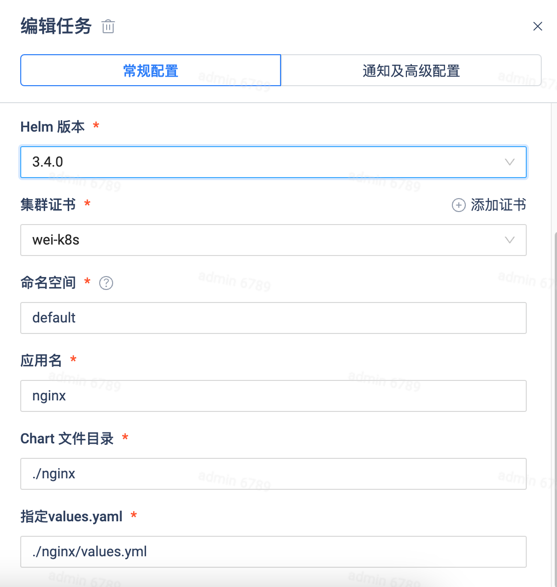Click the Chart 文件目录 field label
This screenshot has height=587, width=557.
pos(67,438)
